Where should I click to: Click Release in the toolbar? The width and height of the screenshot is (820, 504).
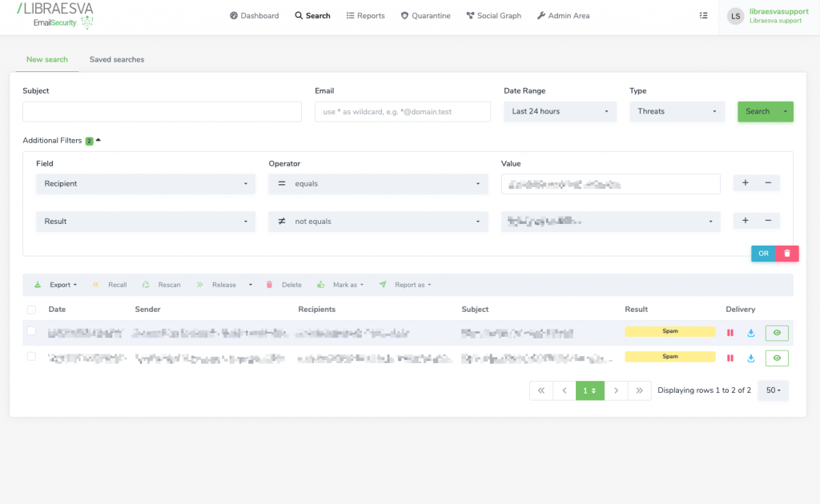(x=216, y=285)
